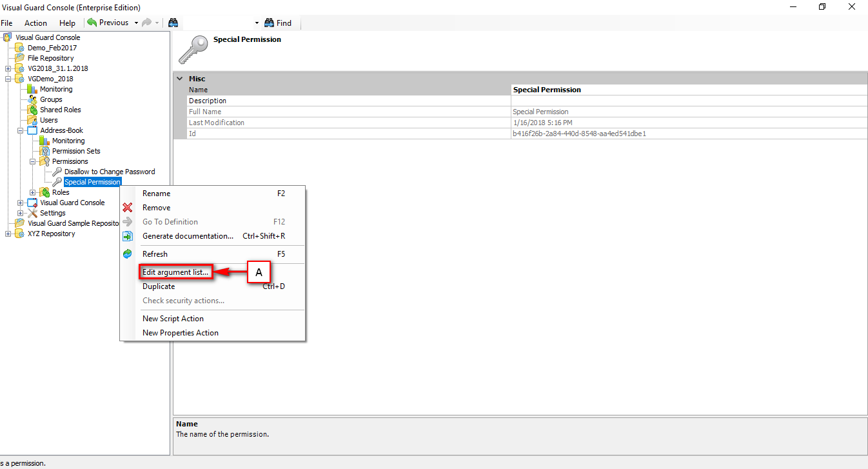Click the Previous back arrow icon
Screen dimensions: 868x469
point(92,23)
